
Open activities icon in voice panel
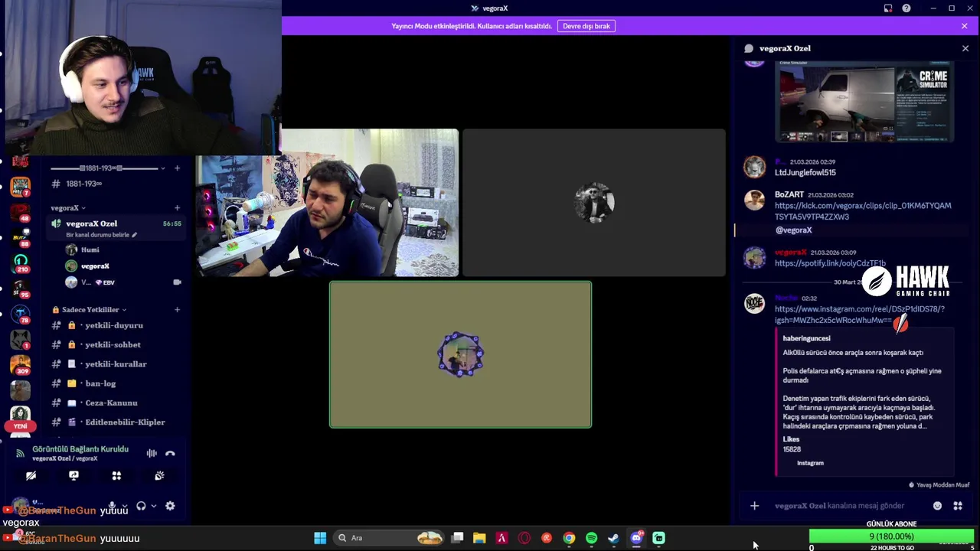tap(116, 475)
